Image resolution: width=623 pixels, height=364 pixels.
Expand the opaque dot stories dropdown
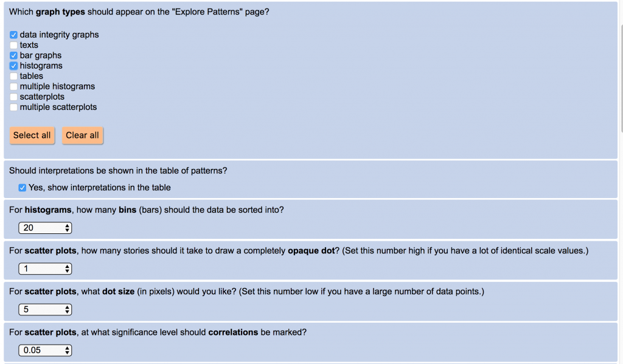click(46, 269)
